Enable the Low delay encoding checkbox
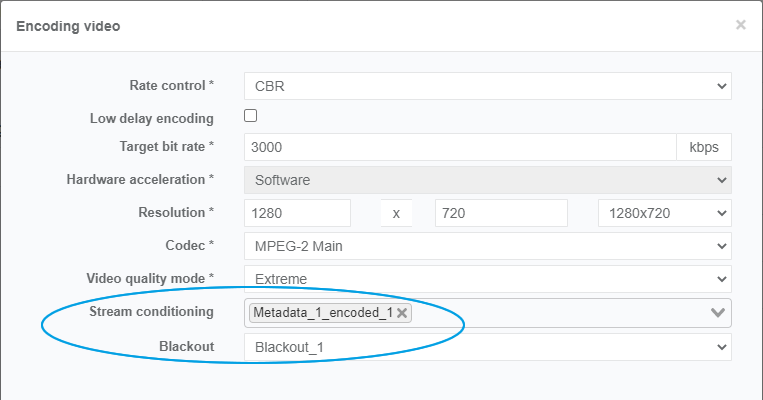This screenshot has height=400, width=763. point(251,116)
